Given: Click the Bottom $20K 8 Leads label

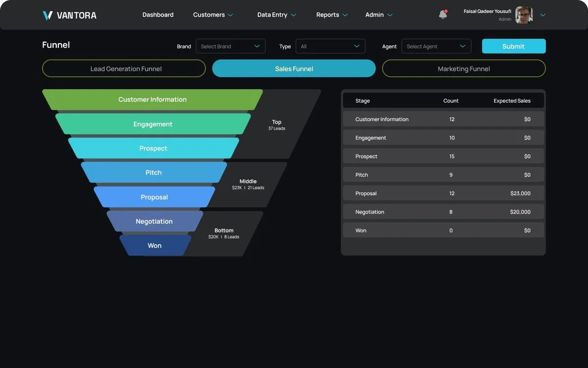Looking at the screenshot, I should coord(224,233).
